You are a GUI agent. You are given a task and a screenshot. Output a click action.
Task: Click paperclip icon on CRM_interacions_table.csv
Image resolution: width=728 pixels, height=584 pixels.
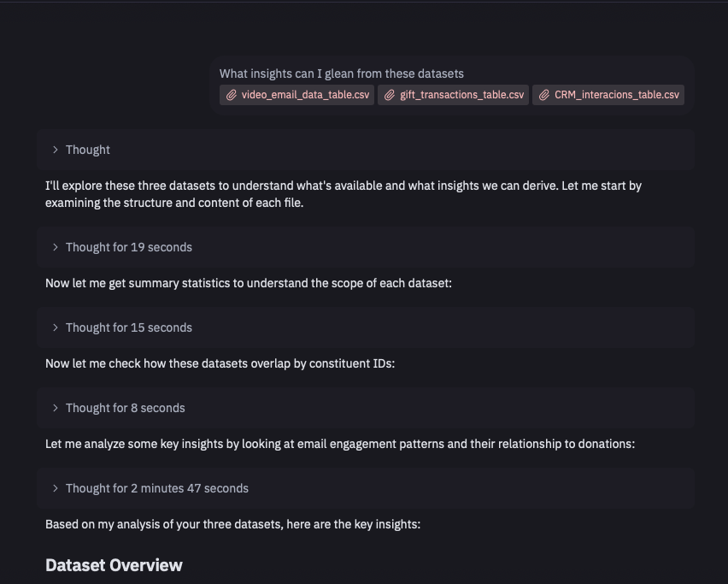[x=544, y=95]
